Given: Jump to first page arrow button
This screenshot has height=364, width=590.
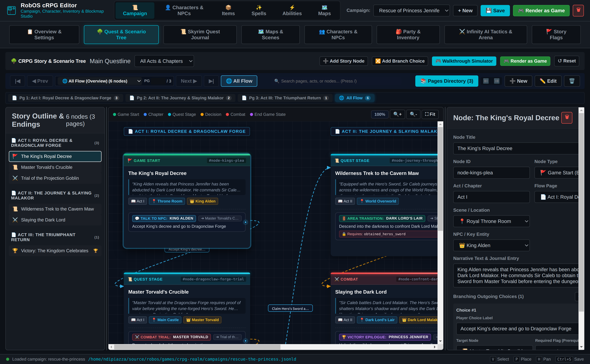Looking at the screenshot, I should pos(18,81).
